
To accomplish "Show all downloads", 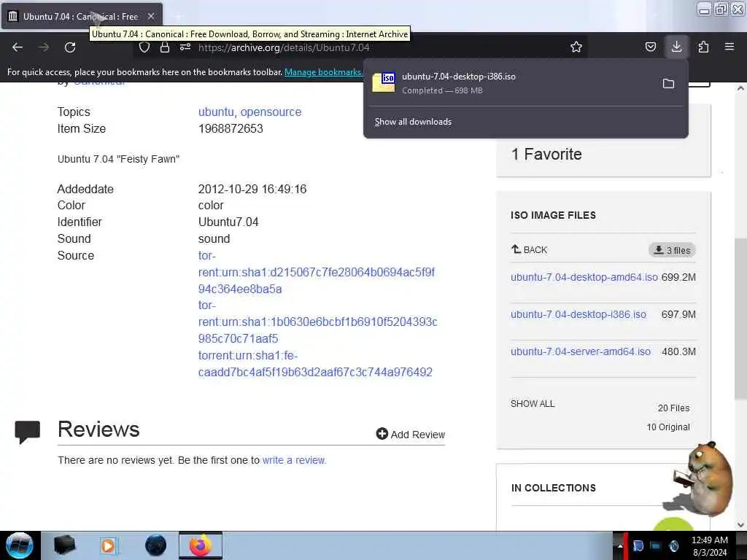I will click(413, 122).
